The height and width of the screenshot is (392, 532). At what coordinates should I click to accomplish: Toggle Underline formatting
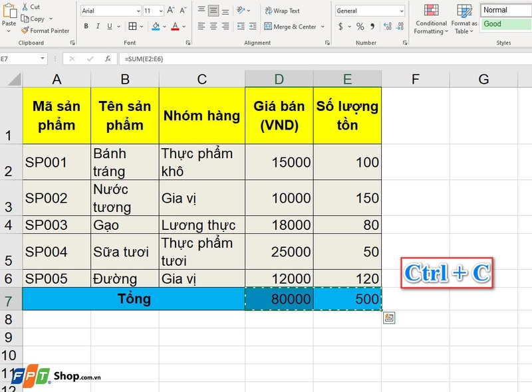[110, 26]
